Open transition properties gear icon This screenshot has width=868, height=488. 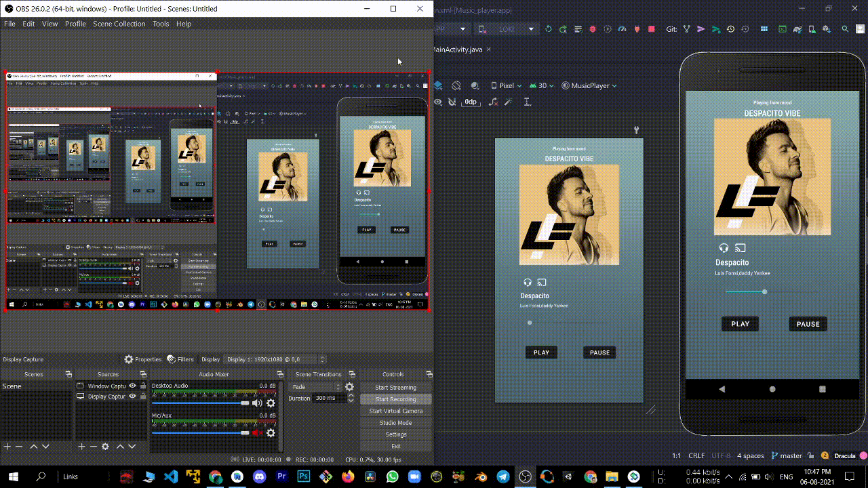point(349,387)
